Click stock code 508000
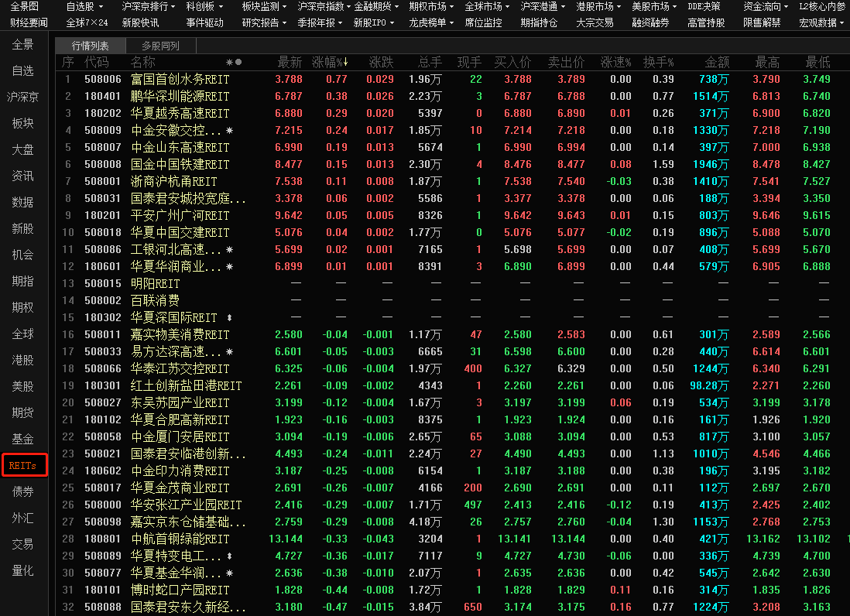Viewport: 850px width, 616px height. click(103, 505)
